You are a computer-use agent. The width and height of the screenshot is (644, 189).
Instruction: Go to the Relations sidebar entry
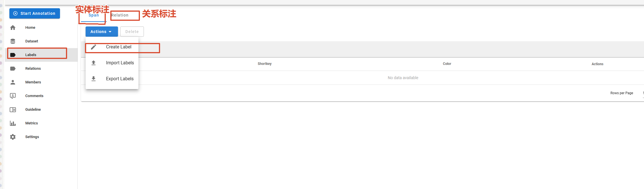41,69
